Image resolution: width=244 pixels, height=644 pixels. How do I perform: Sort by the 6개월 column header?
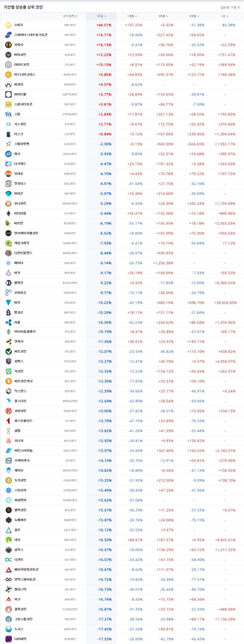click(194, 16)
